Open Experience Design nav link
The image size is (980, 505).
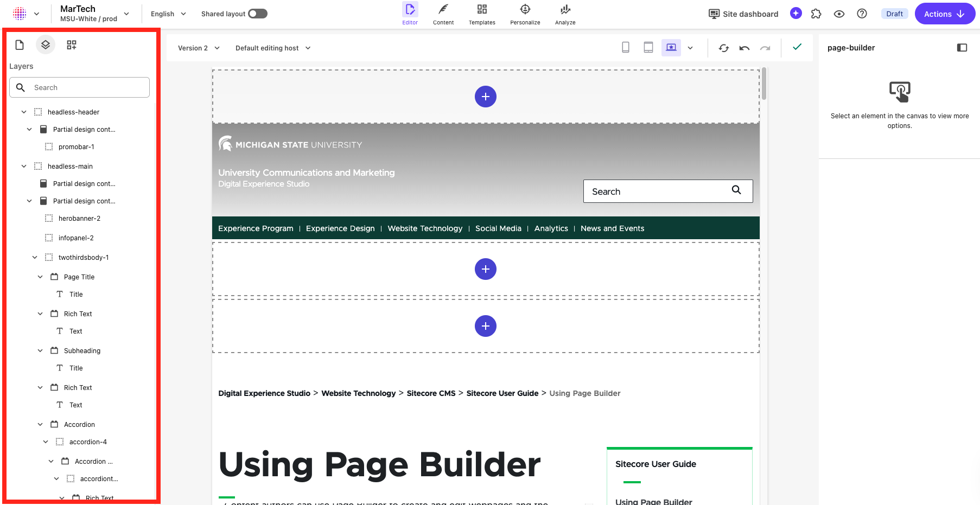pyautogui.click(x=340, y=228)
